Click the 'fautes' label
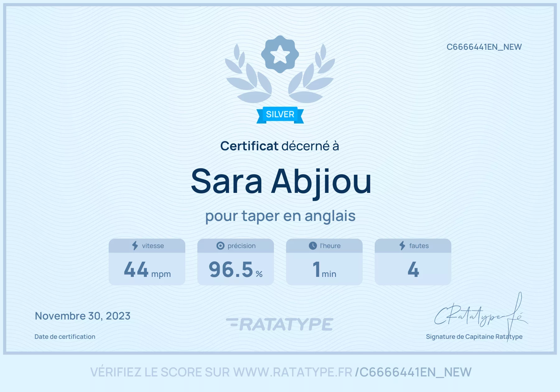This screenshot has height=392, width=560. point(419,246)
